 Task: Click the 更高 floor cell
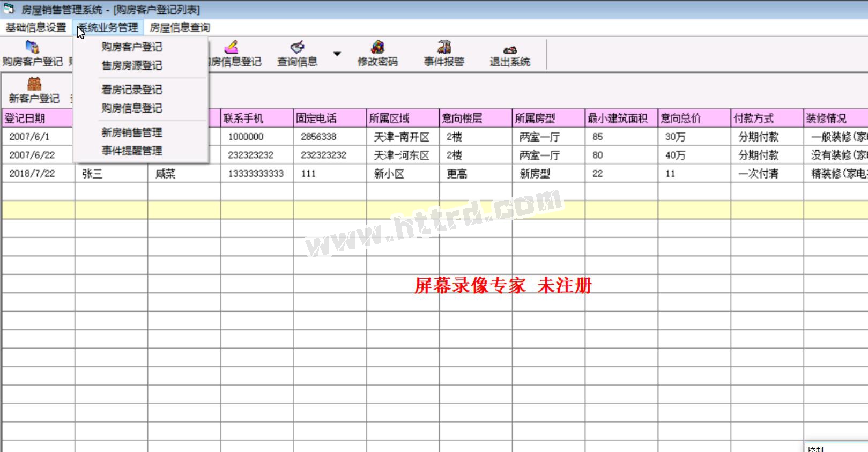[476, 173]
